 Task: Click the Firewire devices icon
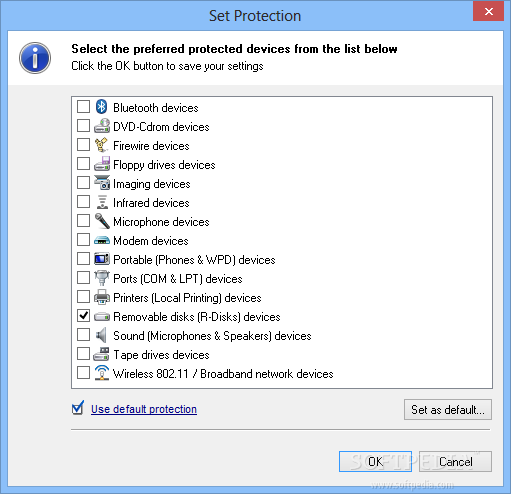pos(101,145)
